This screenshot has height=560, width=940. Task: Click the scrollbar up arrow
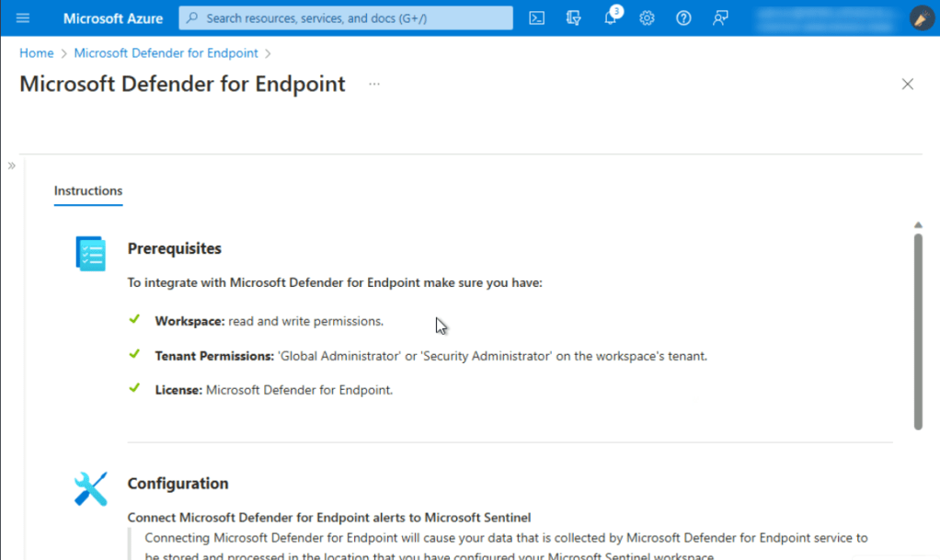coord(917,225)
